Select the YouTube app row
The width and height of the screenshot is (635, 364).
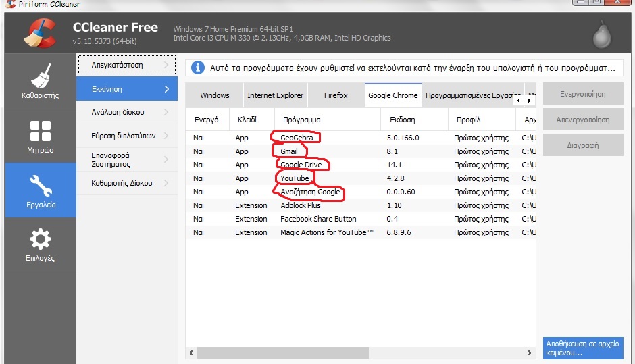(x=361, y=178)
